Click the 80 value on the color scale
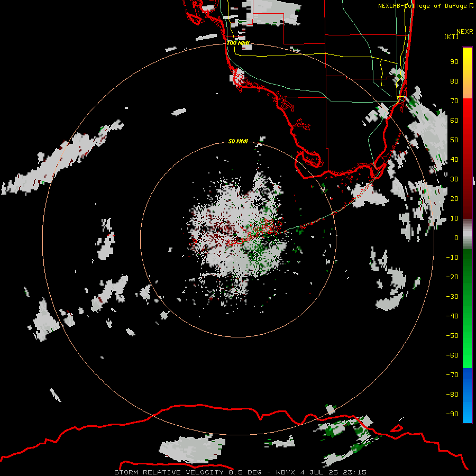Screen dimensions: 476x476 pyautogui.click(x=454, y=81)
